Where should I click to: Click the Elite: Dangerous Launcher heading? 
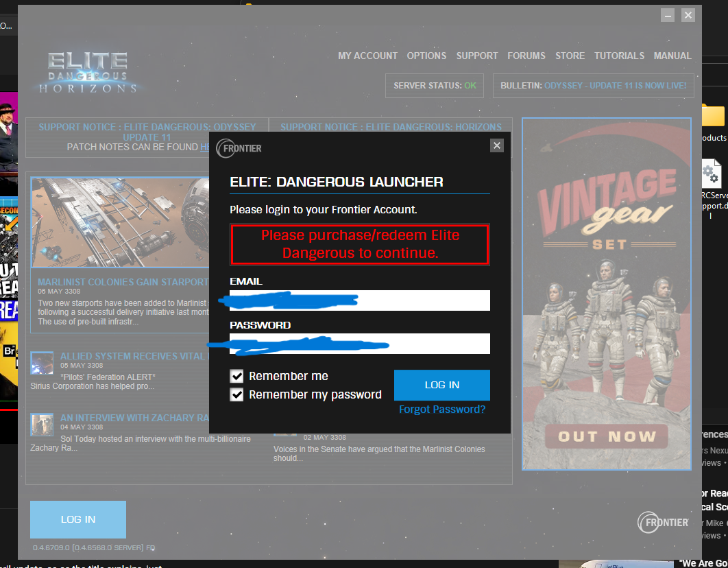tap(337, 182)
